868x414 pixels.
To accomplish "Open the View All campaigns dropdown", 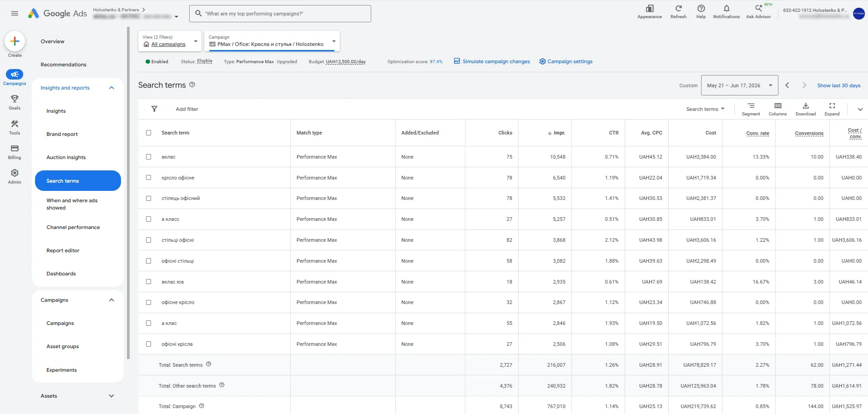I will pos(170,41).
